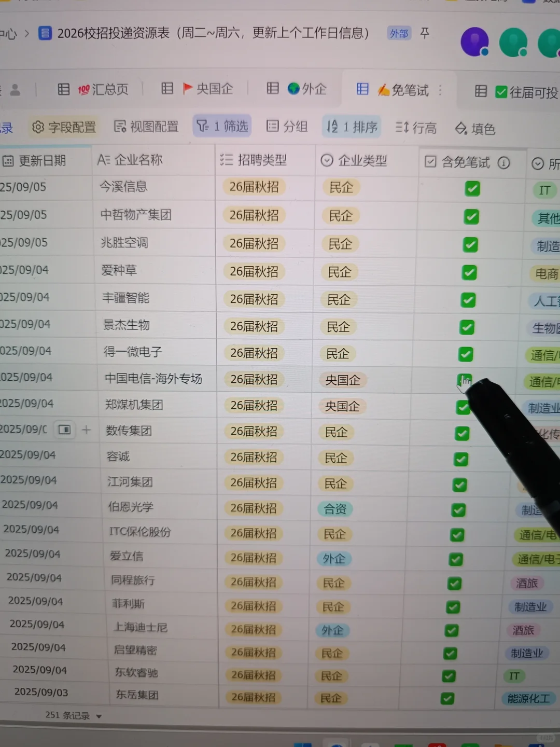Click the 外部 tag next to the title
The width and height of the screenshot is (560, 747).
click(399, 34)
